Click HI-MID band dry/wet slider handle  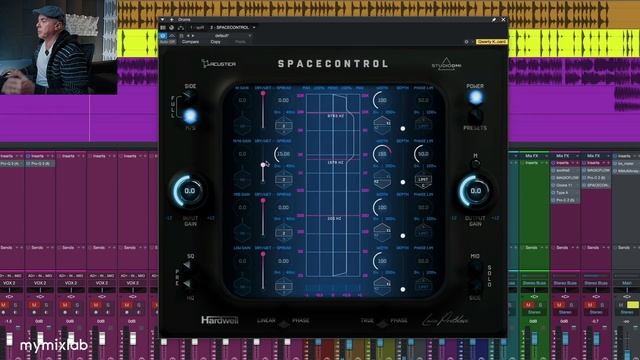click(263, 165)
